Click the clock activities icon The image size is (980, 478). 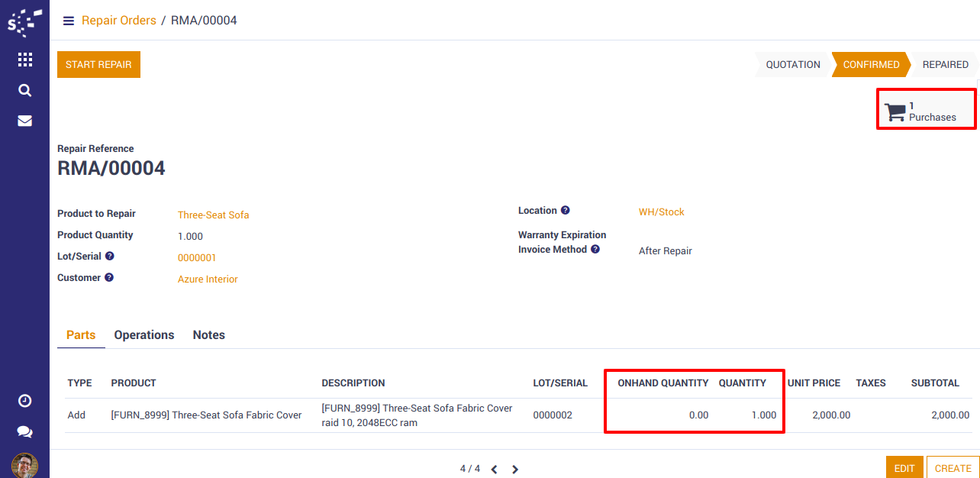25,401
